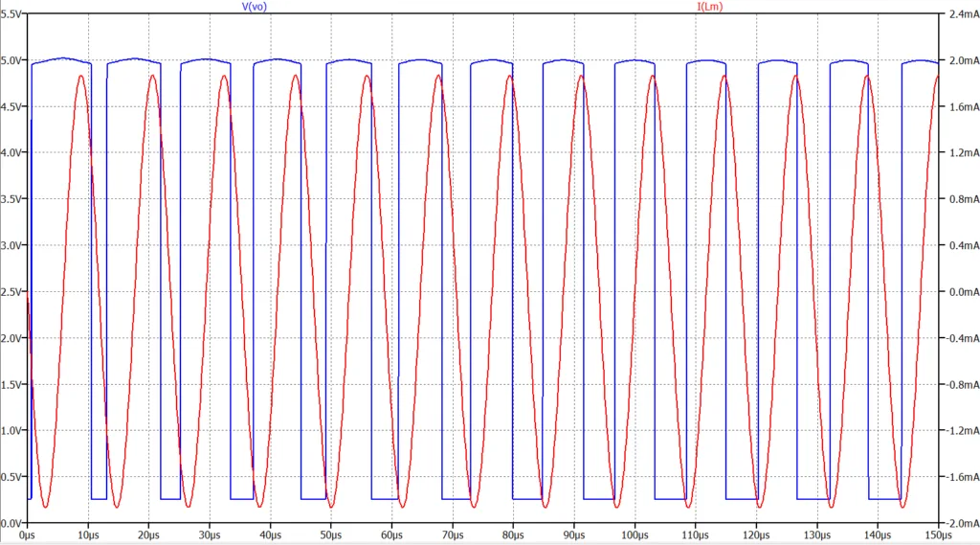Select the 2.0mA right axis label
This screenshot has width=980, height=545.
click(x=960, y=60)
